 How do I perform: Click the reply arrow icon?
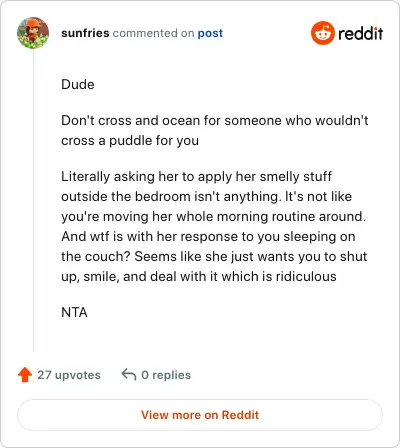(x=129, y=375)
